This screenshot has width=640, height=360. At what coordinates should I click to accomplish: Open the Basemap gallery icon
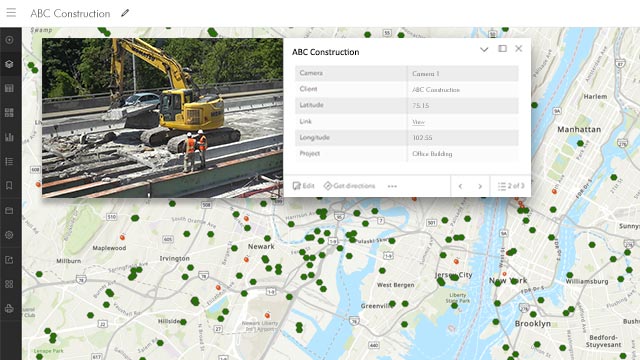tap(9, 113)
